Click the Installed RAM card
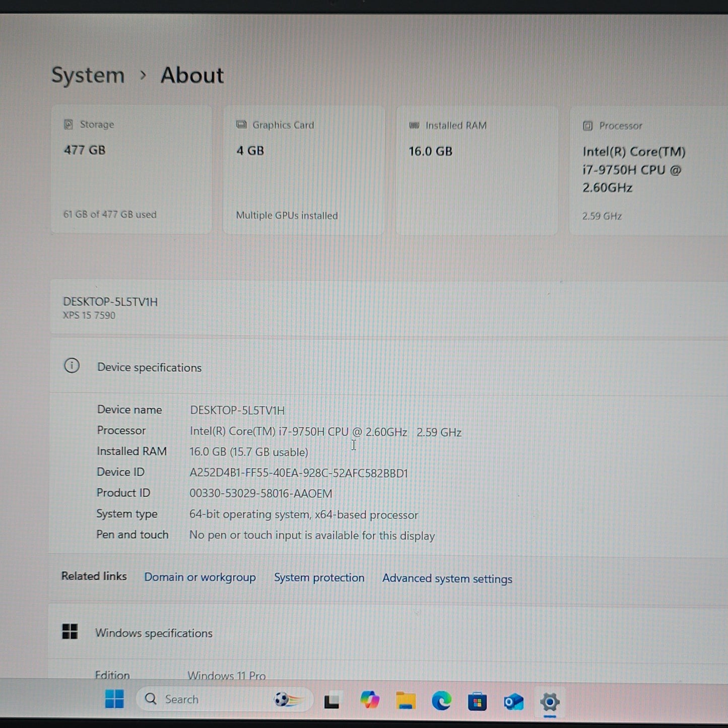Screen dimensions: 728x728 pyautogui.click(x=477, y=170)
